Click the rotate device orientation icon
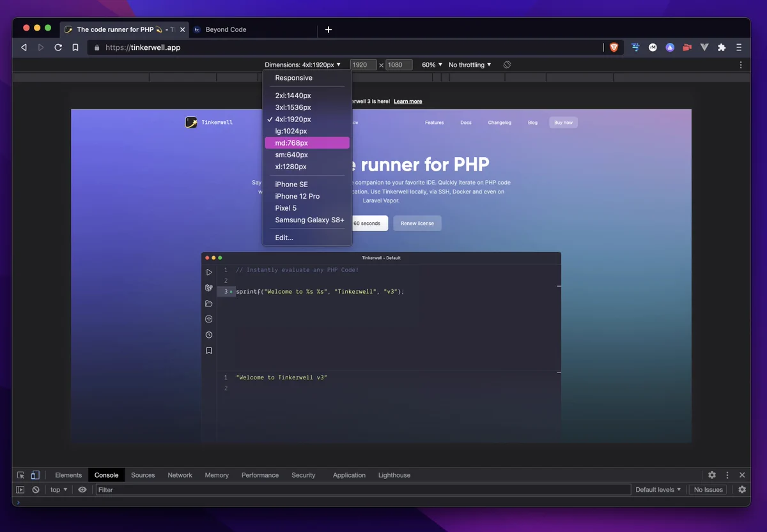Viewport: 767px width, 532px height. pos(507,65)
